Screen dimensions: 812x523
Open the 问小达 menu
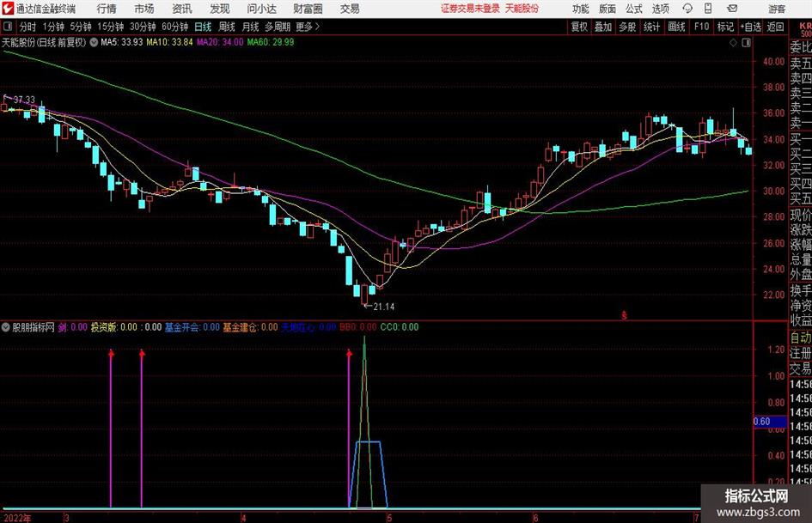click(x=261, y=9)
